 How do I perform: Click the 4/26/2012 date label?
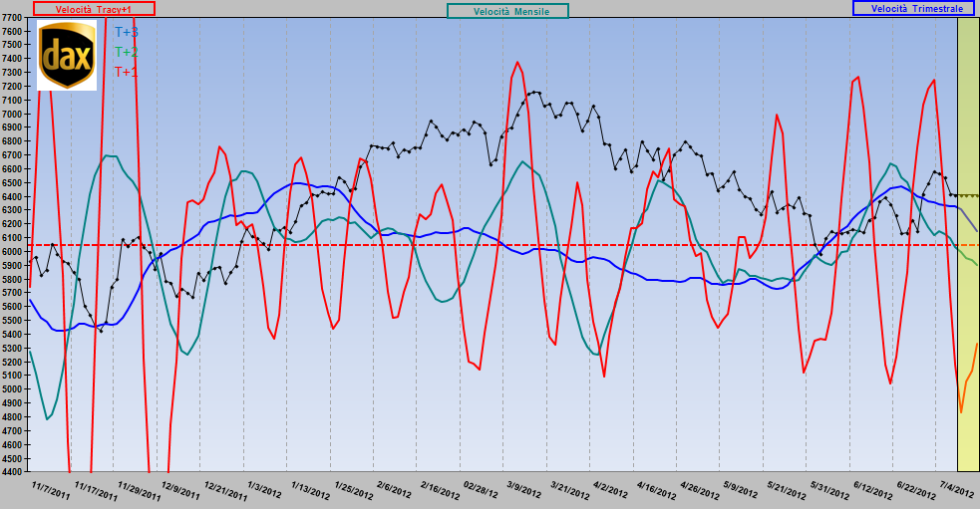point(699,490)
